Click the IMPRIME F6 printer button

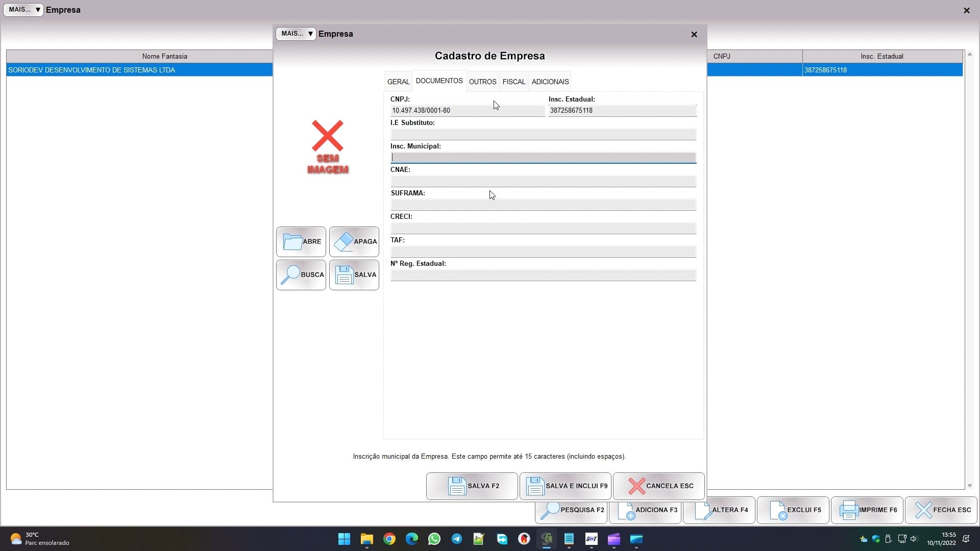click(x=867, y=510)
